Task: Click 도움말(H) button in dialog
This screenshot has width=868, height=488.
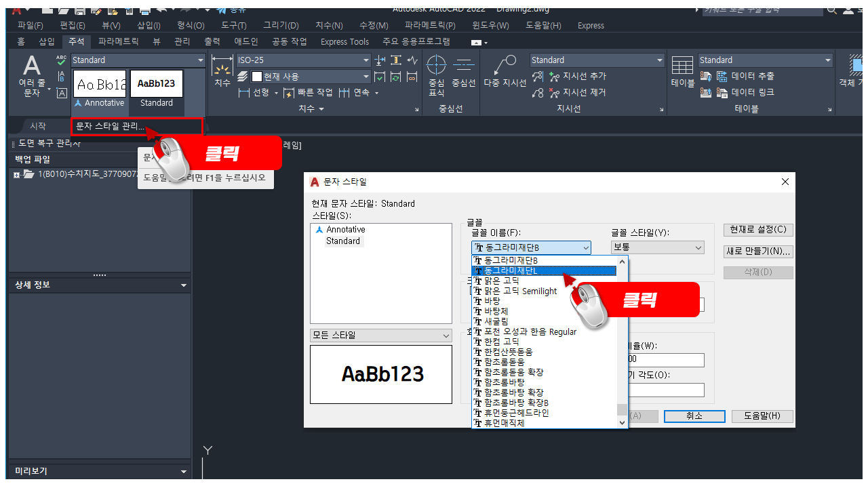Action: 762,416
